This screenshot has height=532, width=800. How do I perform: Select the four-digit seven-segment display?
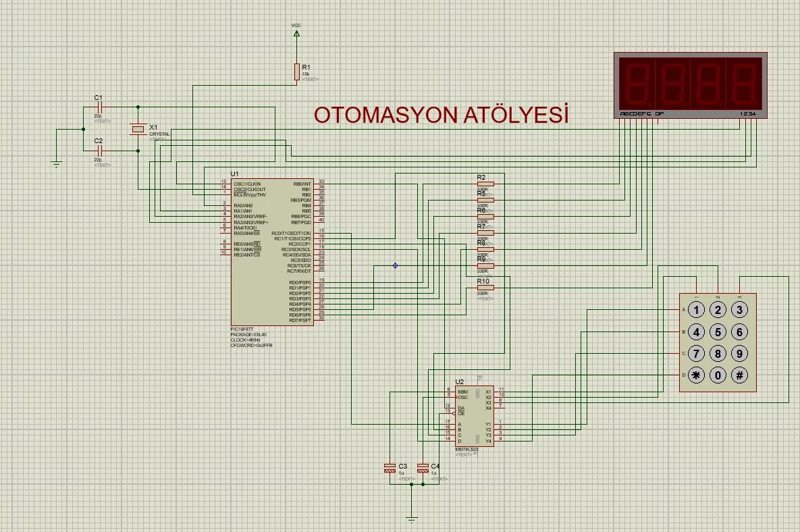[x=691, y=82]
